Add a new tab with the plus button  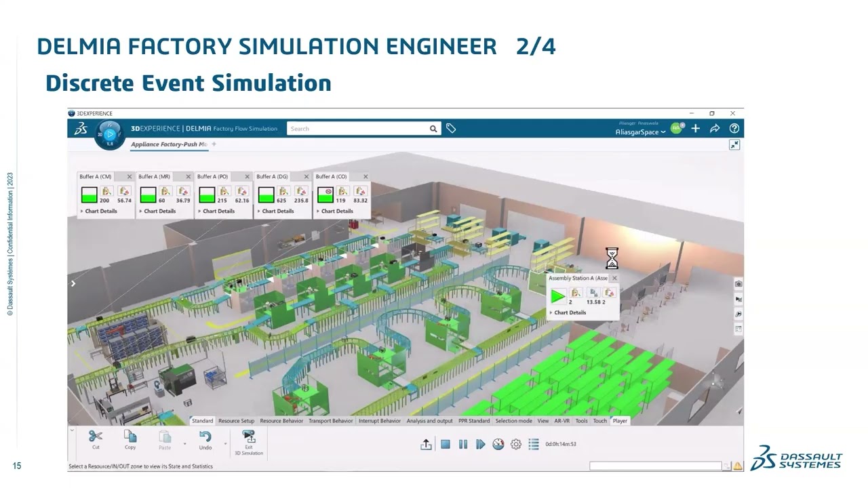click(214, 144)
